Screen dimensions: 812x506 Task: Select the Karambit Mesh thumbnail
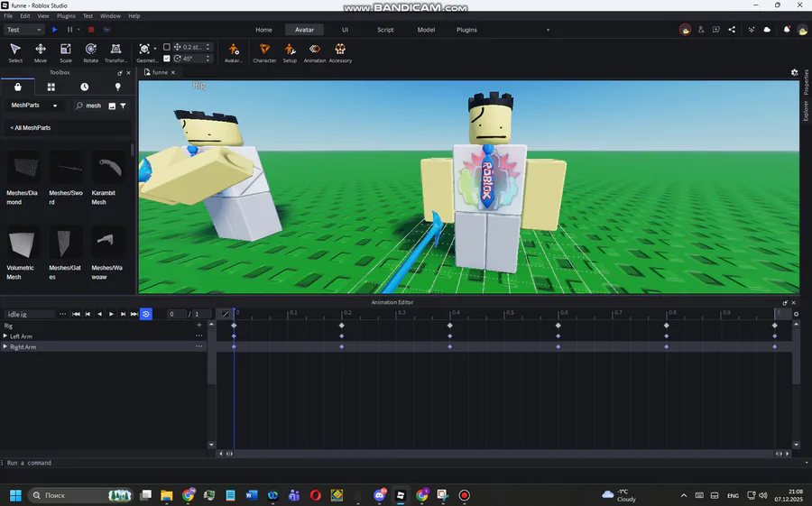point(109,168)
